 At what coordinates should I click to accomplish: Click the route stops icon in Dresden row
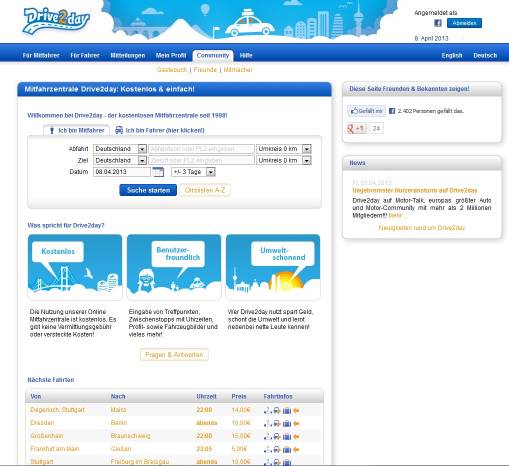coord(267,423)
